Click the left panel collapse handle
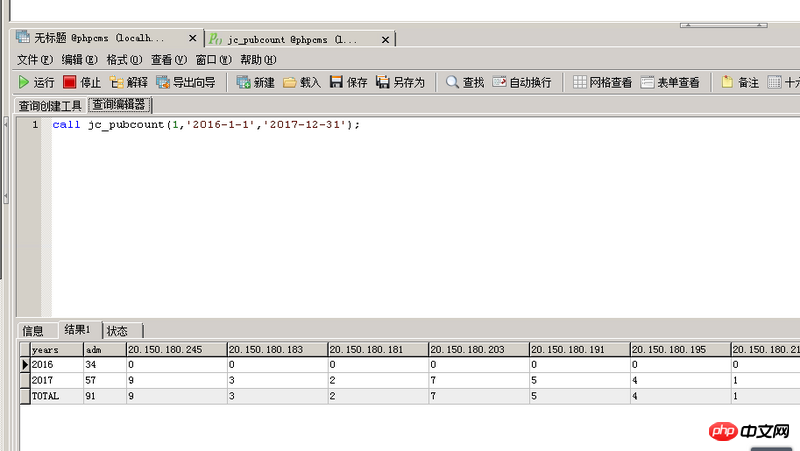 click(x=6, y=160)
